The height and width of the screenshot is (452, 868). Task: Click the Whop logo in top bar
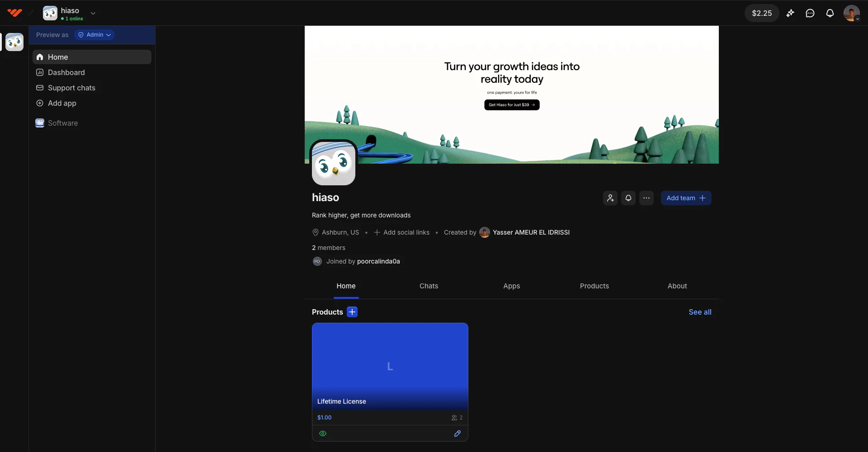14,13
